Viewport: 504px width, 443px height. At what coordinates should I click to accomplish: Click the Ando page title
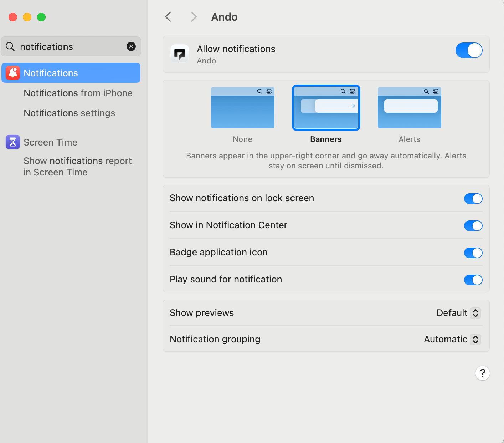[x=225, y=17]
